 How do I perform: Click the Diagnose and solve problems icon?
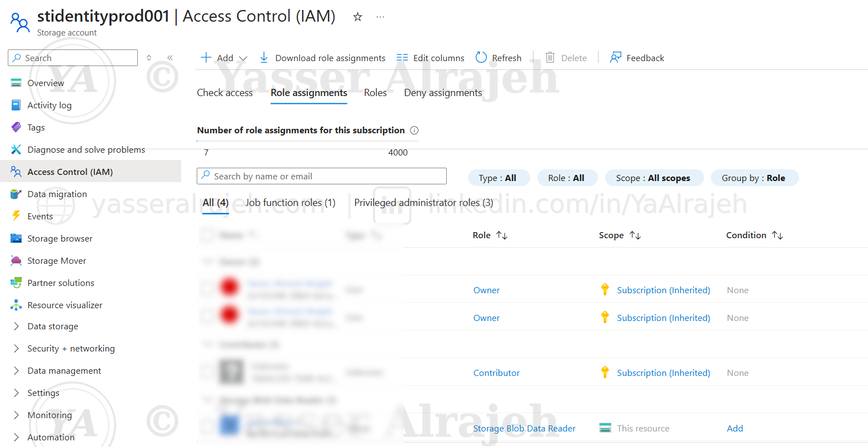pyautogui.click(x=16, y=150)
